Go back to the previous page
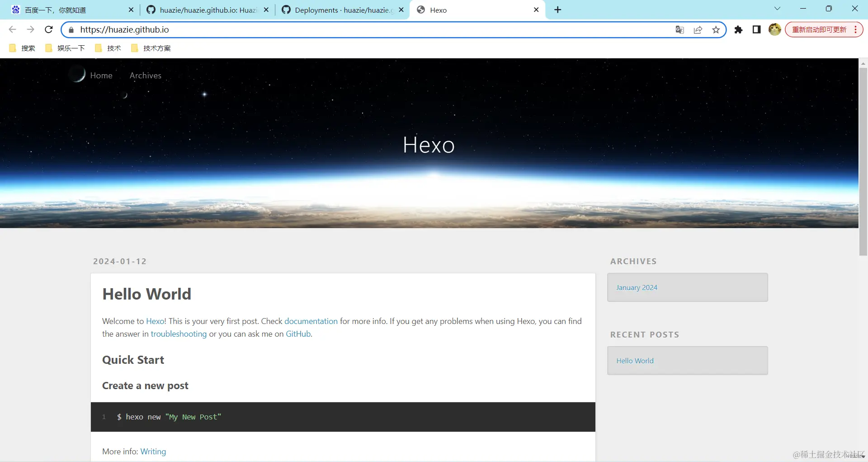Image resolution: width=868 pixels, height=462 pixels. pos(12,29)
